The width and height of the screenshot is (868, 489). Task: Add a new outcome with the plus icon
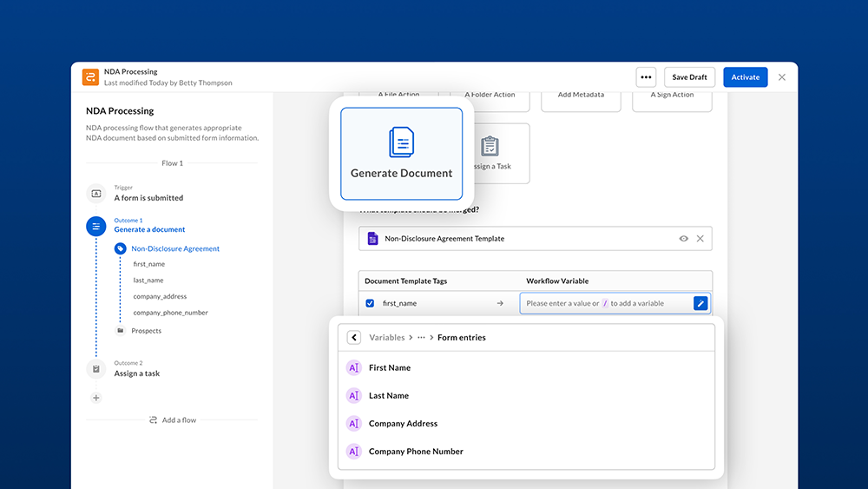tap(95, 398)
